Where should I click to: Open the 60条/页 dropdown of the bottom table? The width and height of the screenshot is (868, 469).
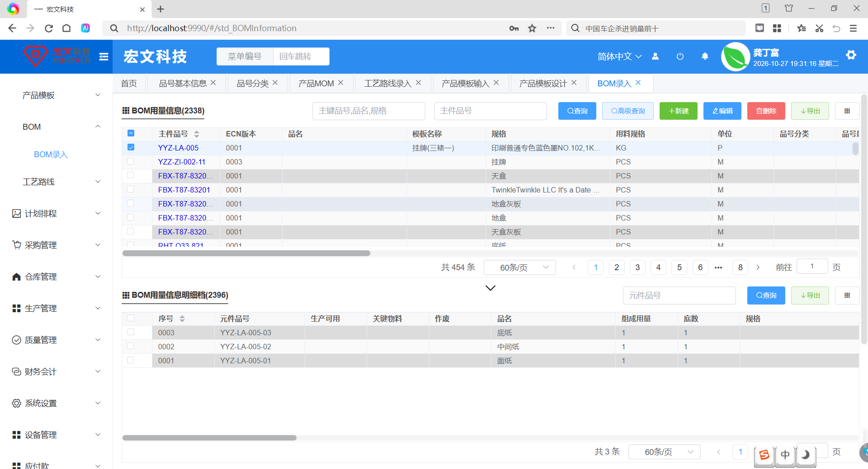(x=665, y=452)
